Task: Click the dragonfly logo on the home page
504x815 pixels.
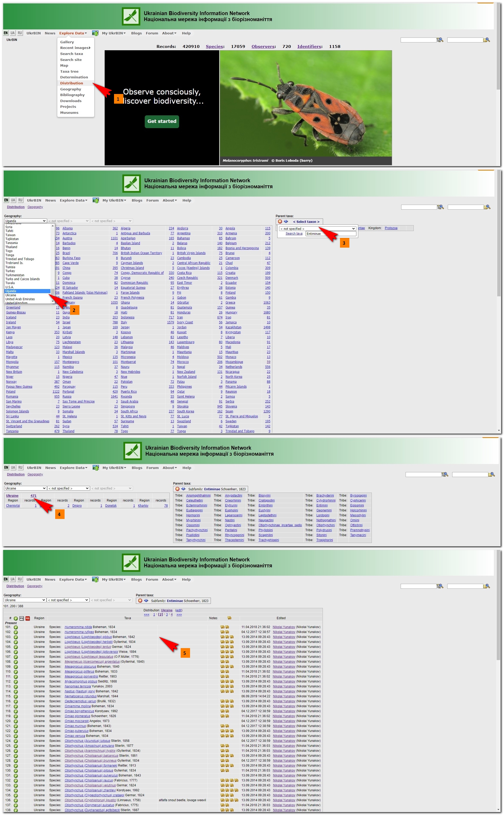Action: 131,16
